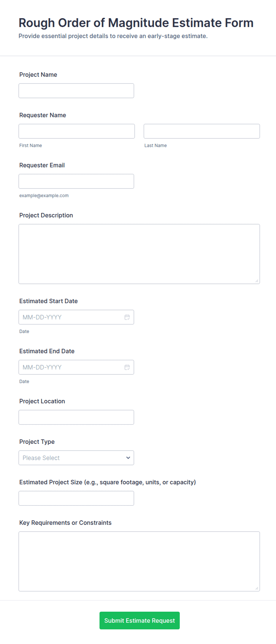Focus the Project Name input field
Screen dimensions: 276x644
coord(76,91)
